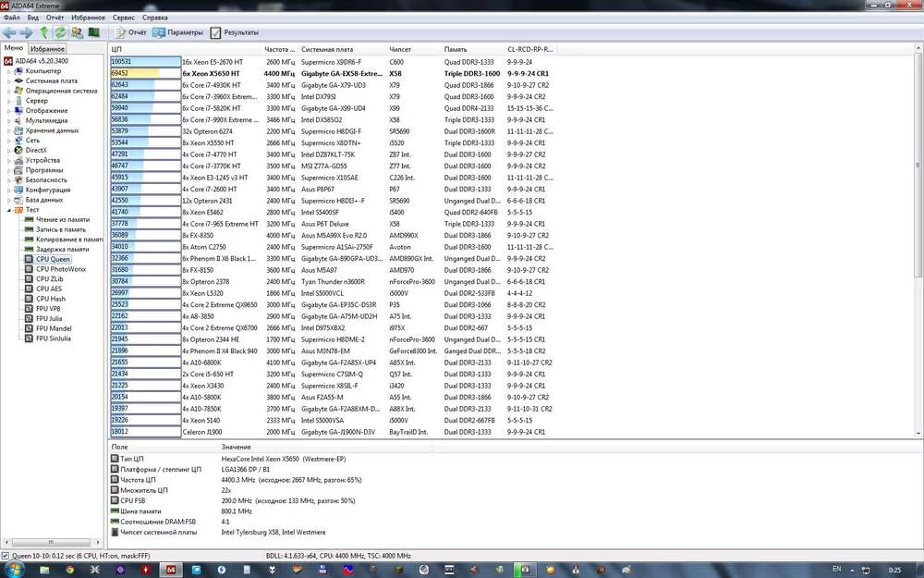This screenshot has height=578, width=924.
Task: Click the users icon in toolbar
Action: tap(77, 32)
